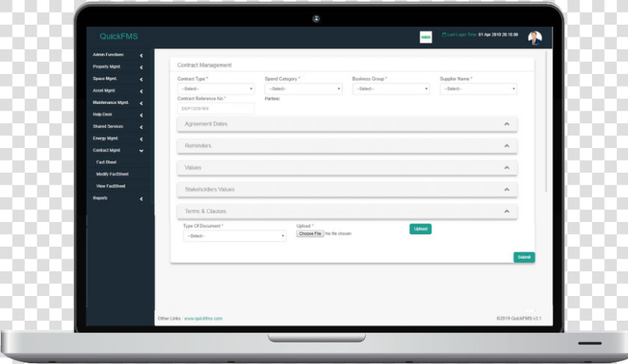
Task: Expand the Values section
Action: pyautogui.click(x=347, y=167)
